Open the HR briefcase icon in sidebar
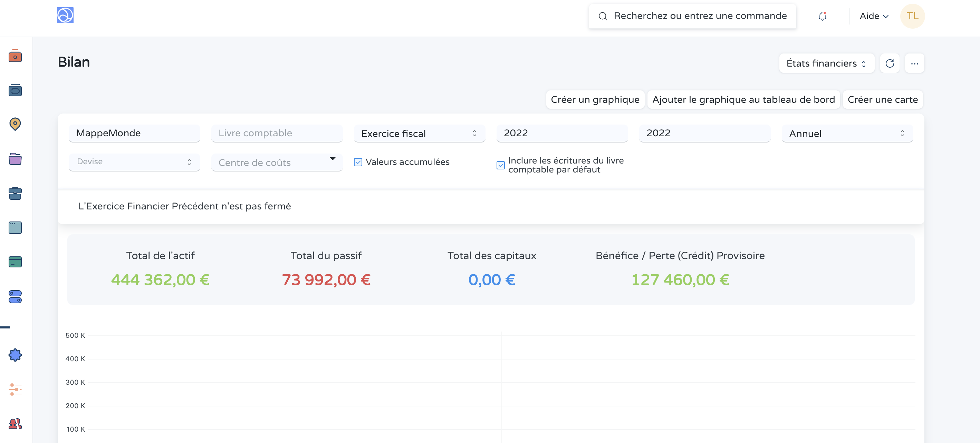This screenshot has width=980, height=443. point(15,194)
